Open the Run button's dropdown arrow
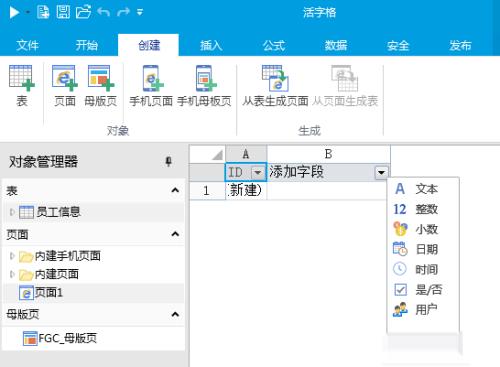Image resolution: width=500 pixels, height=367 pixels. pos(28,12)
